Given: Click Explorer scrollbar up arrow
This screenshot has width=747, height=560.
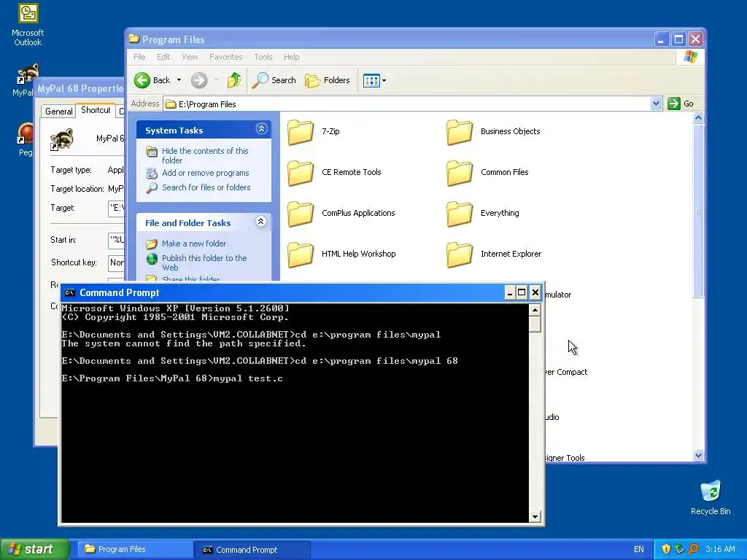Looking at the screenshot, I should (698, 118).
